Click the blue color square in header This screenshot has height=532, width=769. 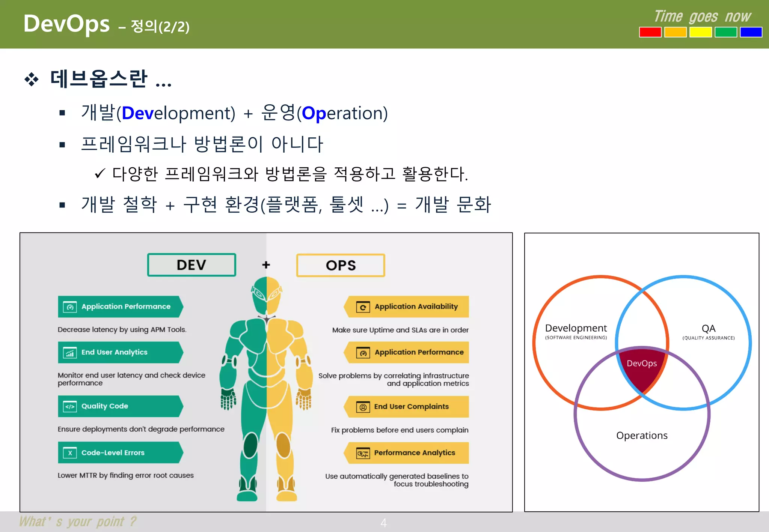[x=751, y=32]
